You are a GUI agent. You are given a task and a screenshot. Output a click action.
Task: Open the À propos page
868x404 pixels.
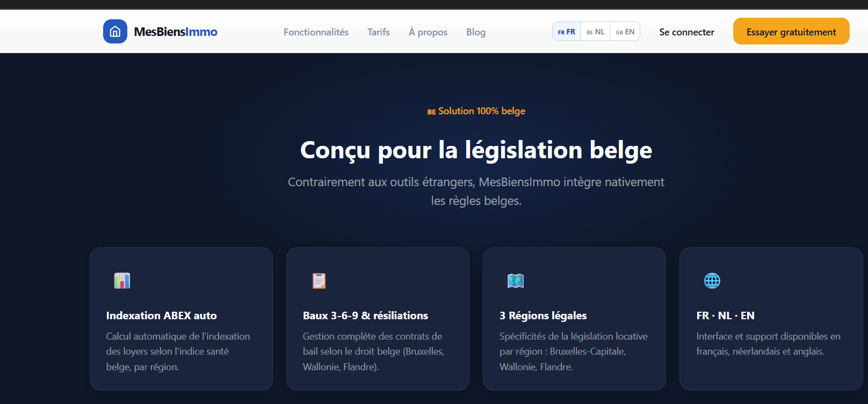(428, 32)
